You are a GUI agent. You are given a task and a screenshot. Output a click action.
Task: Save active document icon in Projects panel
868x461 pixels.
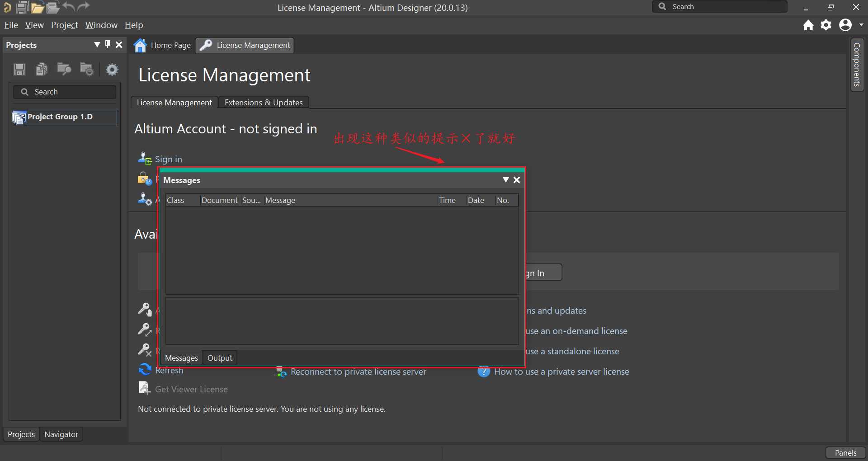[19, 69]
